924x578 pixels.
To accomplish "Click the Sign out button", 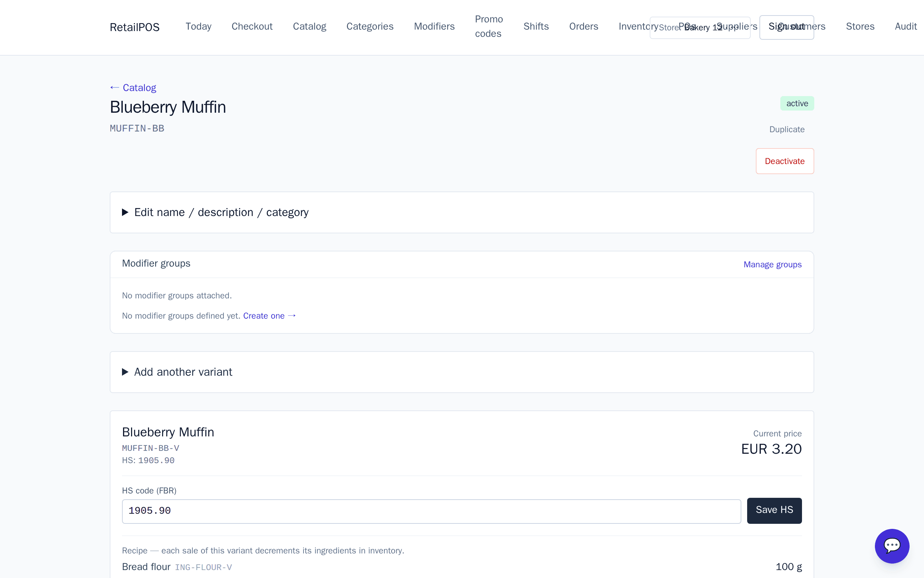I will 786,27.
